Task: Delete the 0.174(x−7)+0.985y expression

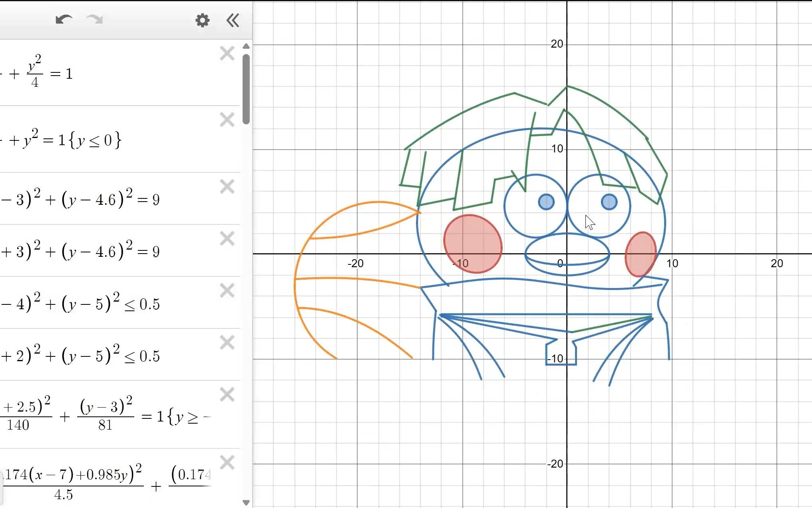Action: click(227, 462)
